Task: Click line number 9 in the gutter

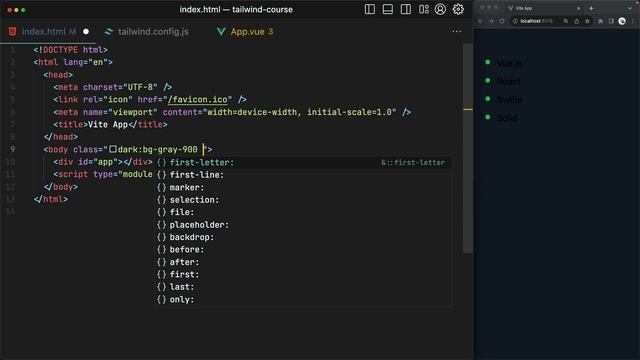Action: pos(13,149)
